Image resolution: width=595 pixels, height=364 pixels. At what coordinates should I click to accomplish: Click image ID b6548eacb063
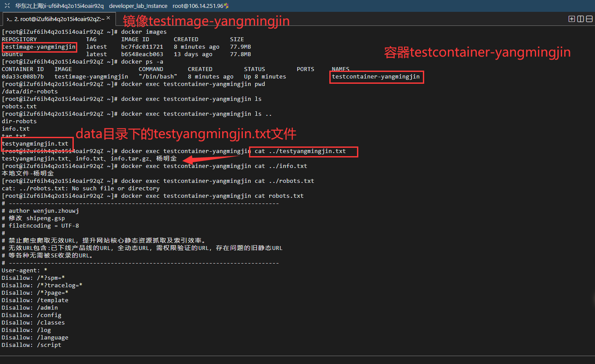point(142,54)
